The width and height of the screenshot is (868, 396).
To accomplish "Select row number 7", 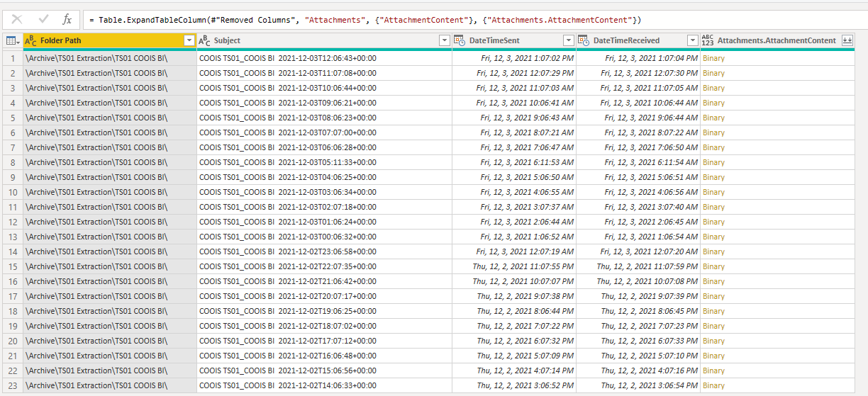I will (x=13, y=148).
